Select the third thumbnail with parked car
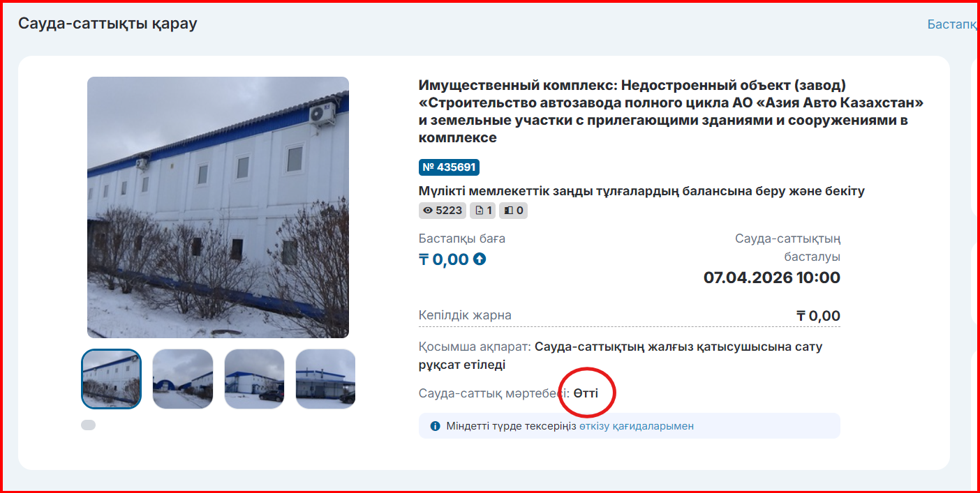This screenshot has height=493, width=980. [254, 379]
